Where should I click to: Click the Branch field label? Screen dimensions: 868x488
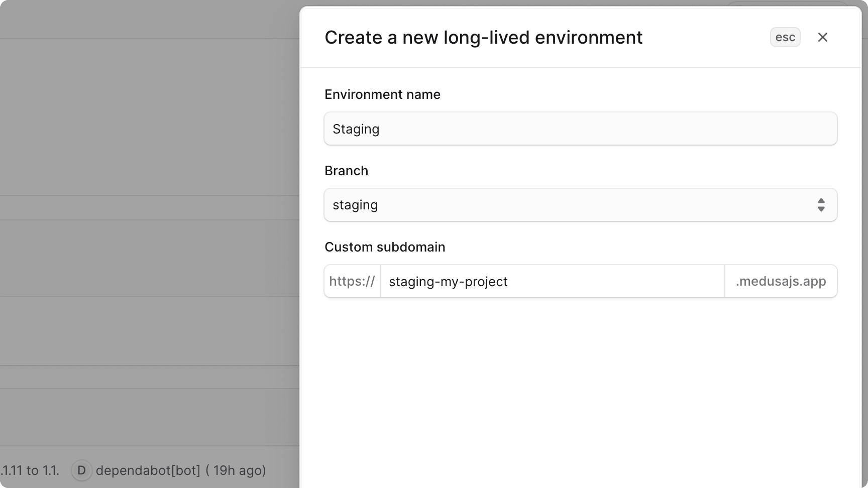coord(346,171)
